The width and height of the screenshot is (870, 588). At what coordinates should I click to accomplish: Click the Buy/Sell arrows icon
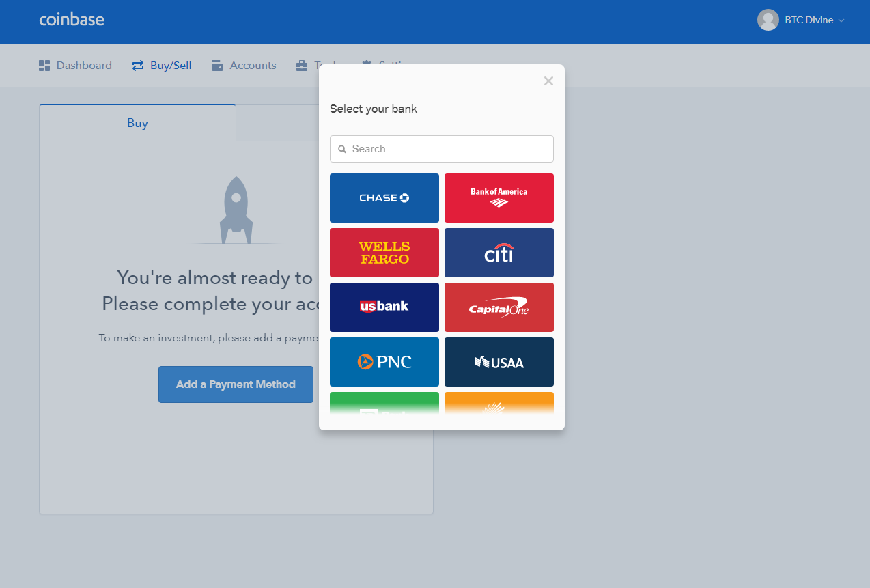click(x=138, y=66)
